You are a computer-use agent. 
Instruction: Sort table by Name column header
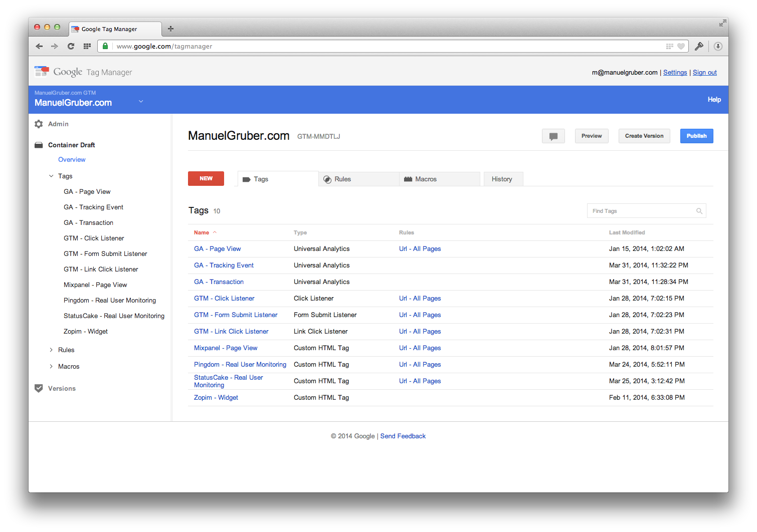(x=202, y=232)
